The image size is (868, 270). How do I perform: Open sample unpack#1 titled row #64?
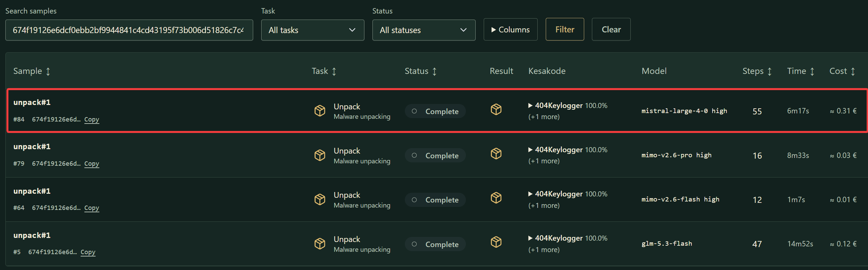point(32,191)
